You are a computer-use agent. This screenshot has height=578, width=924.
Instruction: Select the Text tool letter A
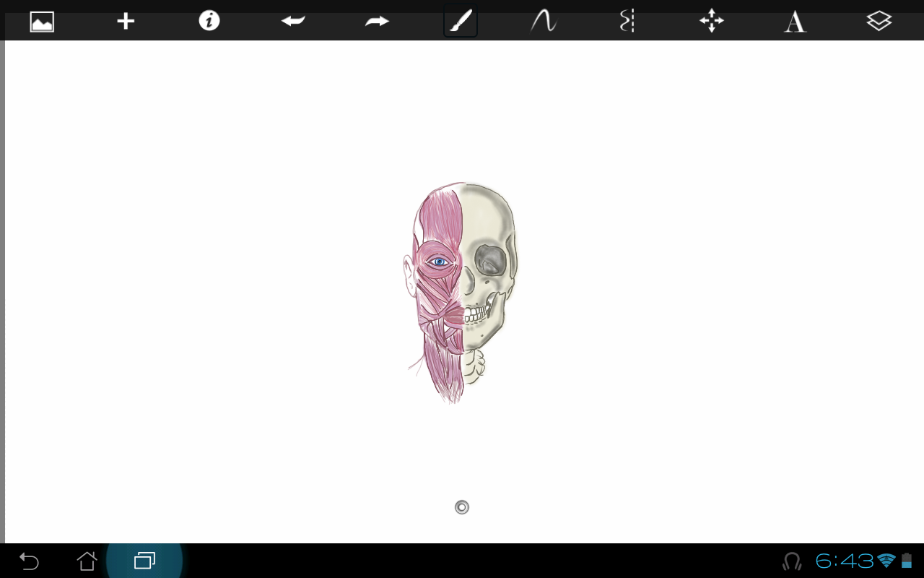click(x=795, y=22)
